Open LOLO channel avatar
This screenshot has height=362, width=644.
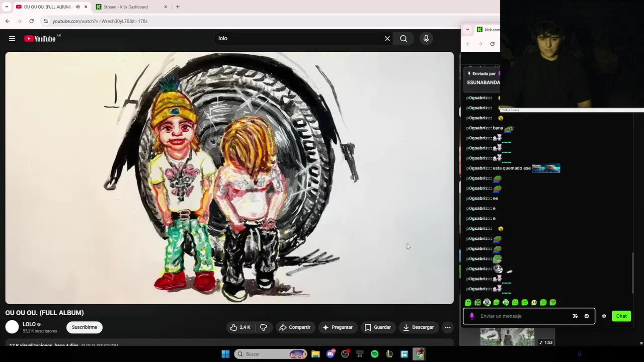(12, 327)
